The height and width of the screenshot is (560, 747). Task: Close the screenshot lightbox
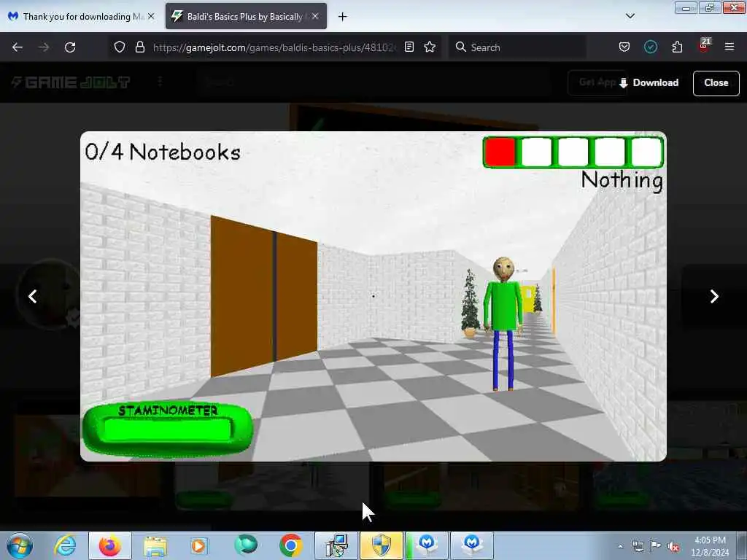click(716, 83)
